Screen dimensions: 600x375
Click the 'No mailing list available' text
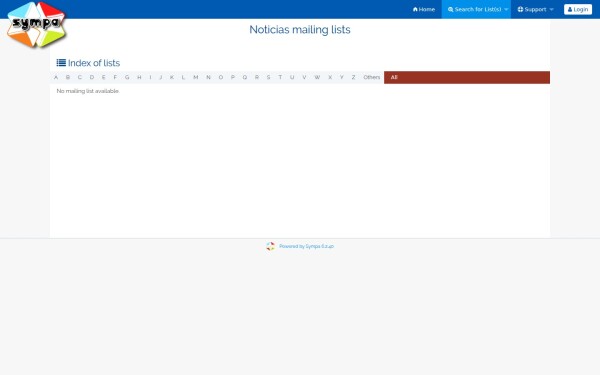pyautogui.click(x=88, y=91)
